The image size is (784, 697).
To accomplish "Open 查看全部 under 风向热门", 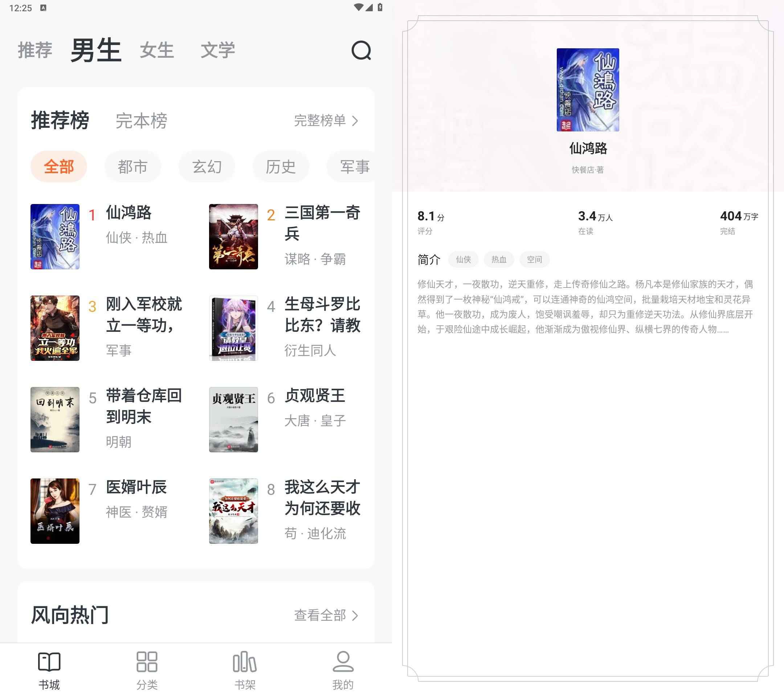I will point(320,615).
